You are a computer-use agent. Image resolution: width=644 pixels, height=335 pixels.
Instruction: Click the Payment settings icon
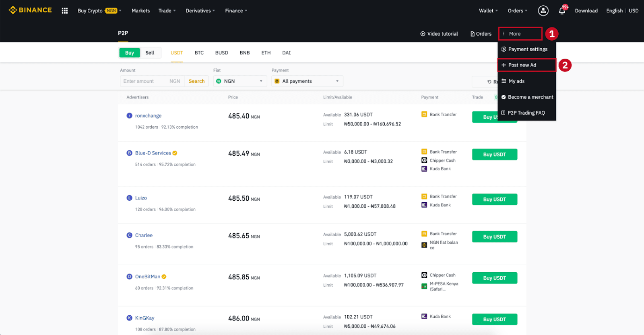(504, 49)
